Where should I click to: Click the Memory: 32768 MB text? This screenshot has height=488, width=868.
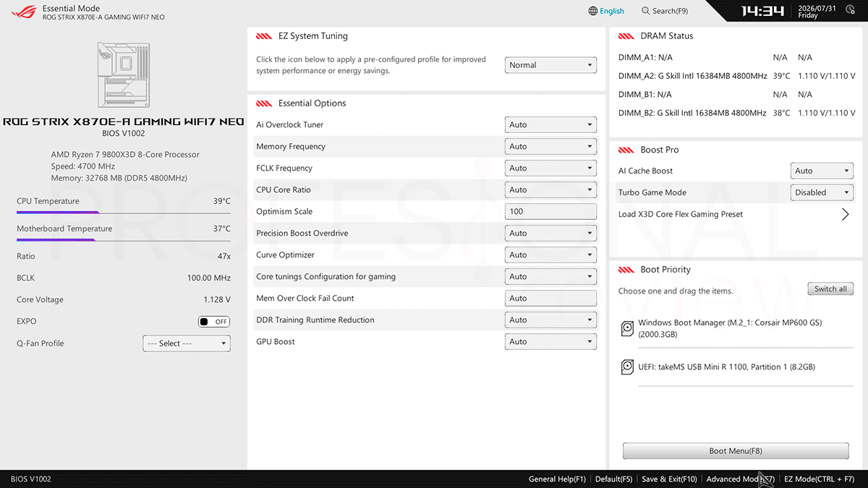tap(119, 178)
